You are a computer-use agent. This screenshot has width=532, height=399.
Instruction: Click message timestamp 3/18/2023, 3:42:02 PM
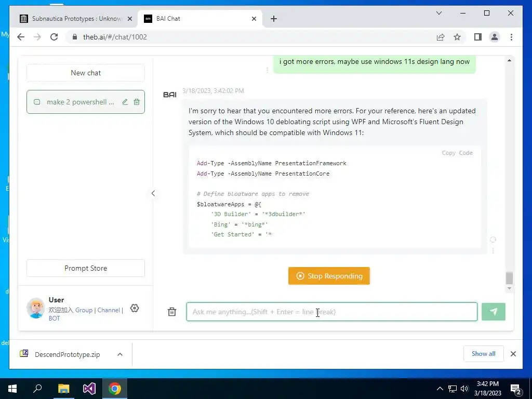pos(213,90)
